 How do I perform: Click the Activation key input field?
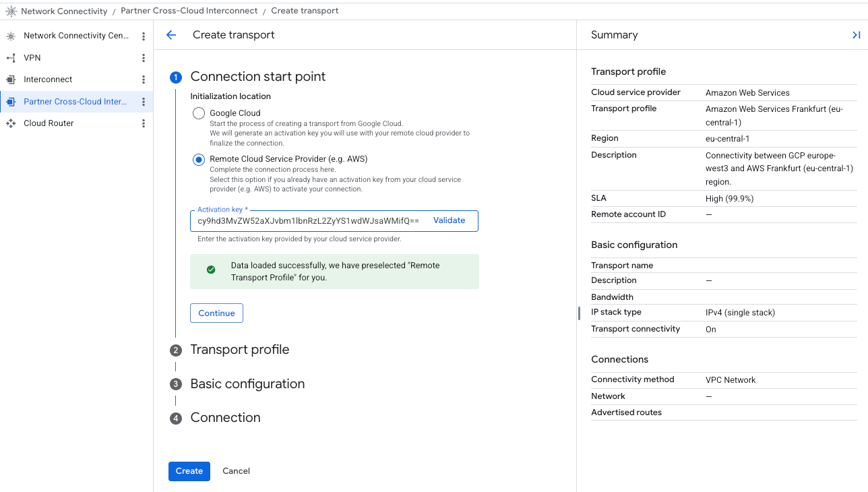pyautogui.click(x=308, y=221)
